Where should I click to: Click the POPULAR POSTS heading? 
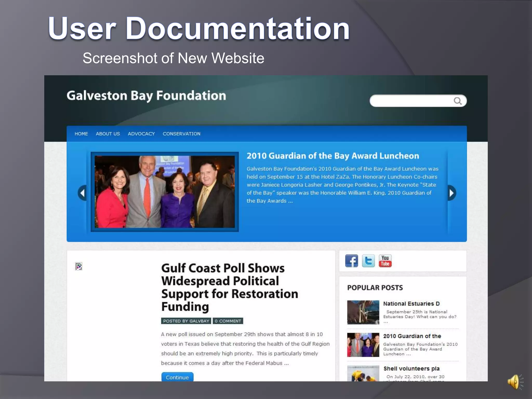(375, 288)
